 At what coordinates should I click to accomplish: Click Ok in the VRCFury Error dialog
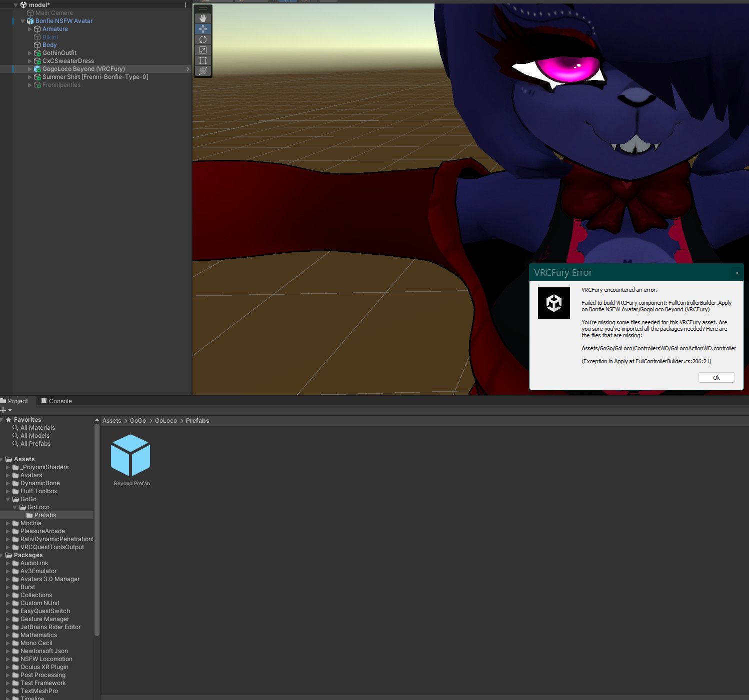[x=716, y=378]
